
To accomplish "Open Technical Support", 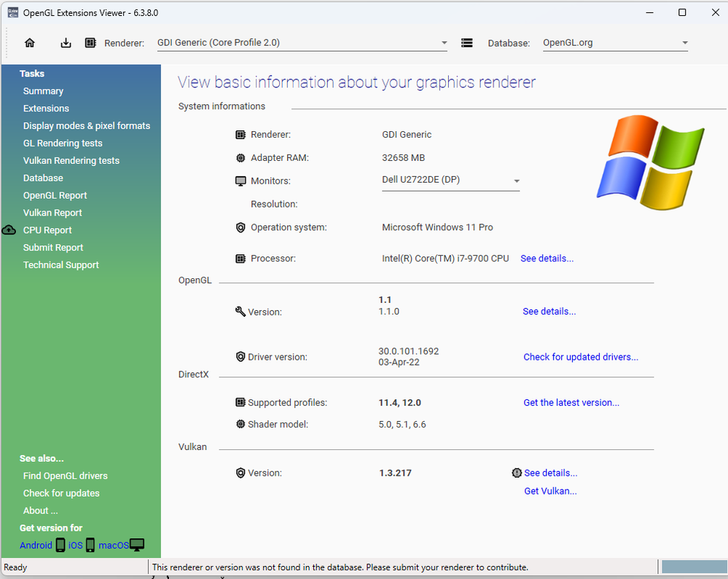I will (x=60, y=265).
